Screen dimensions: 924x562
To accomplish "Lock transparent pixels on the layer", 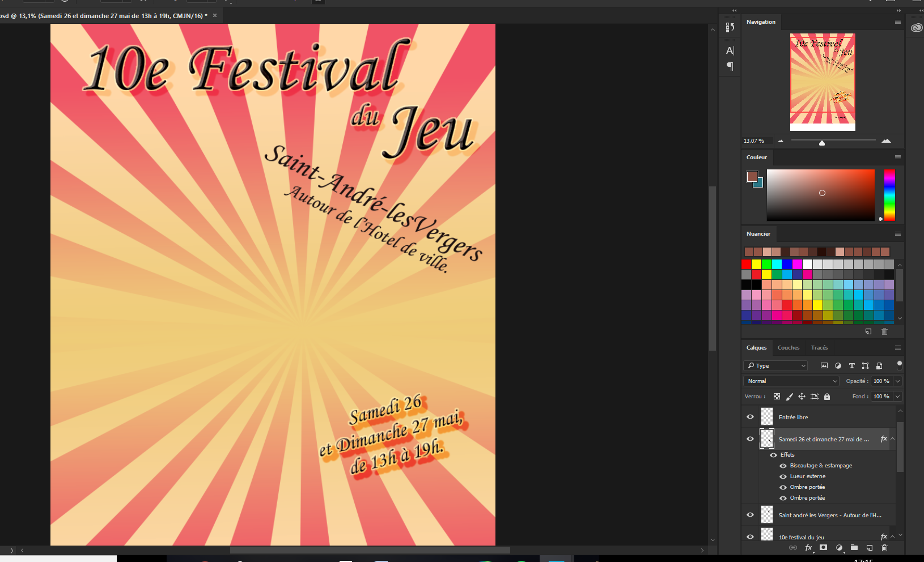I will click(777, 396).
